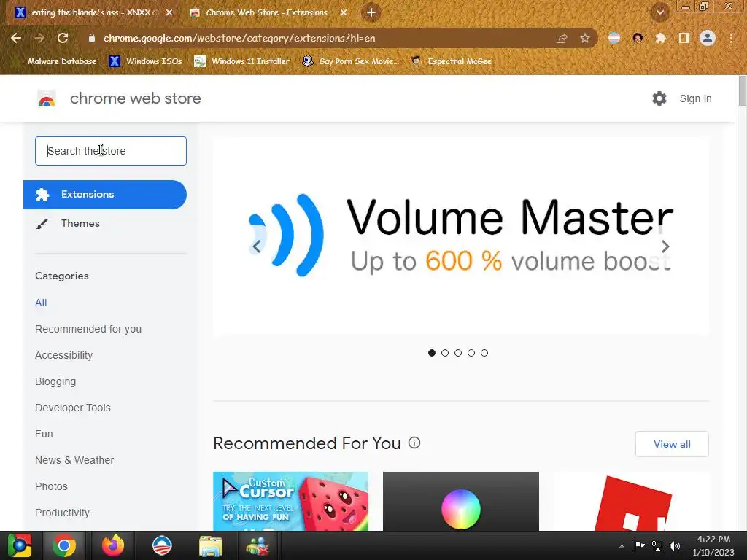Show hidden tray icons arrow

622,546
